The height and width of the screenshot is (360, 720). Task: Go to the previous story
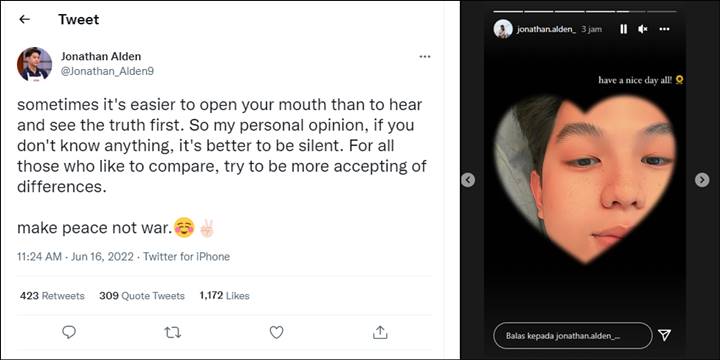pyautogui.click(x=468, y=180)
